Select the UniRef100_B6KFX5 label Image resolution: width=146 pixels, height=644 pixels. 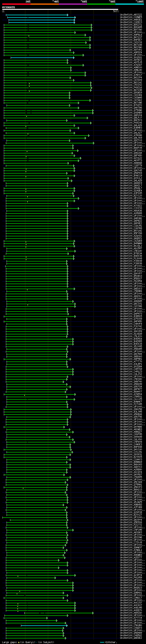point(131,148)
